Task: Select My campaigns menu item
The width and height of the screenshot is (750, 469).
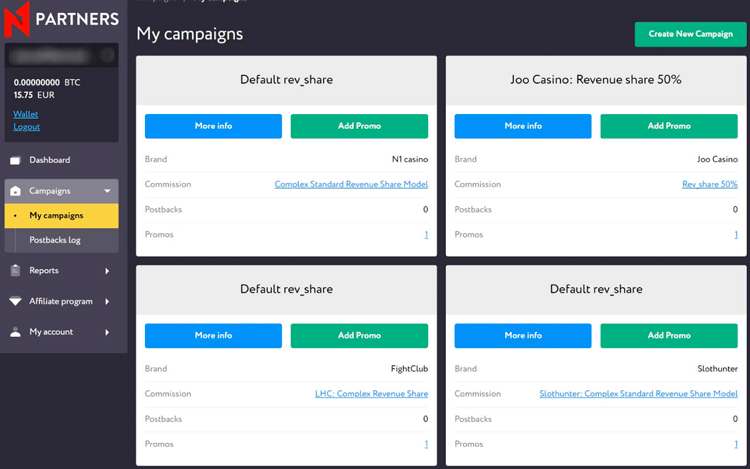Action: (62, 216)
